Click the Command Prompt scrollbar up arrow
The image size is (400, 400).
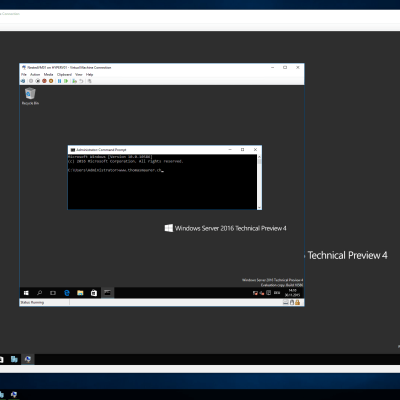[259, 157]
